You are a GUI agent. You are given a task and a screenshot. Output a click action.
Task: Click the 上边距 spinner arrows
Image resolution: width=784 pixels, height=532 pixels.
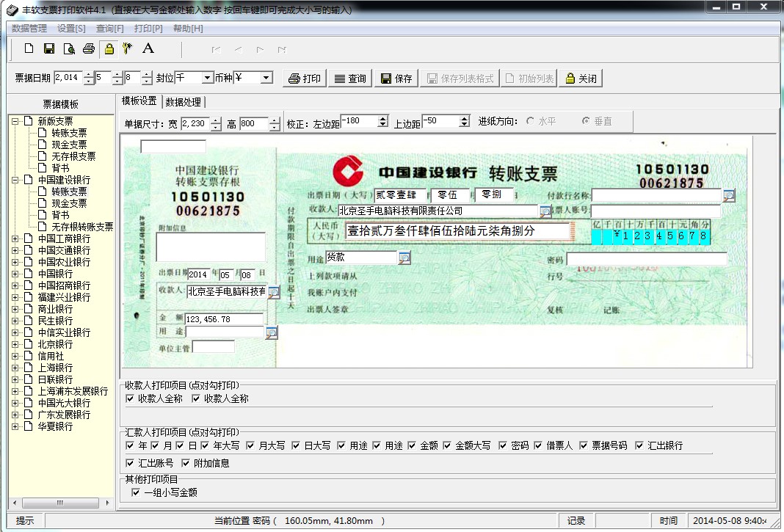pos(465,121)
